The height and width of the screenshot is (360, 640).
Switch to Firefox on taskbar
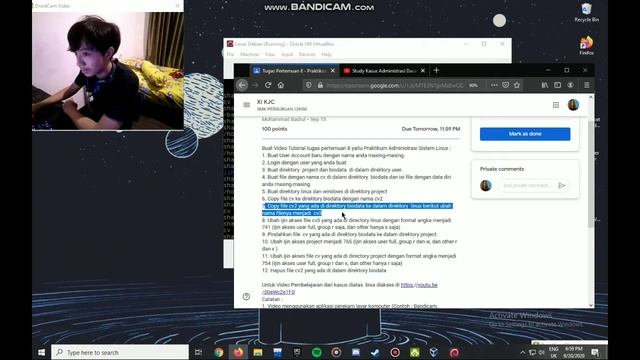coord(238,352)
